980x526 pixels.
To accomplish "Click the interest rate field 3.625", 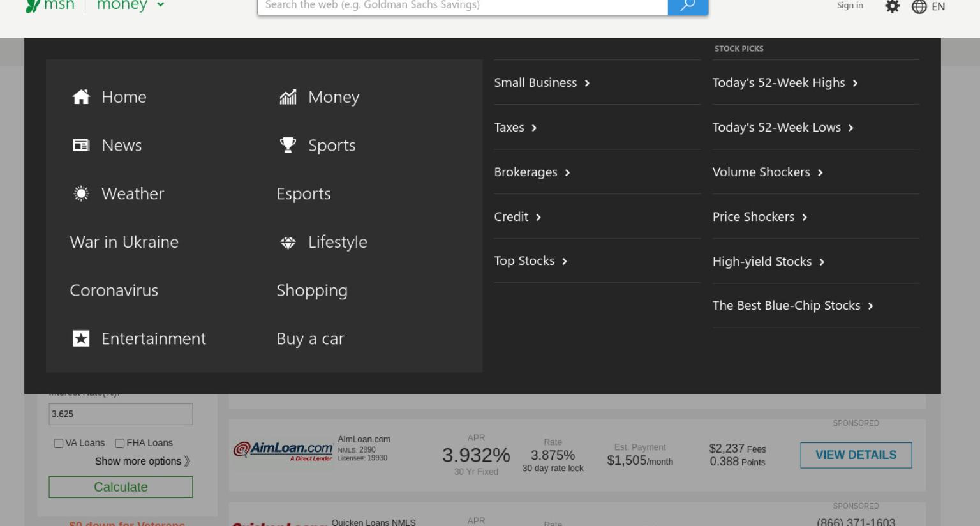I will click(x=121, y=414).
